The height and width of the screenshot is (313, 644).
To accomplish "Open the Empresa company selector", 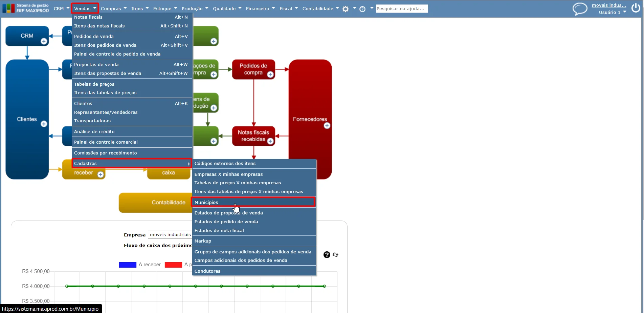I will click(170, 234).
